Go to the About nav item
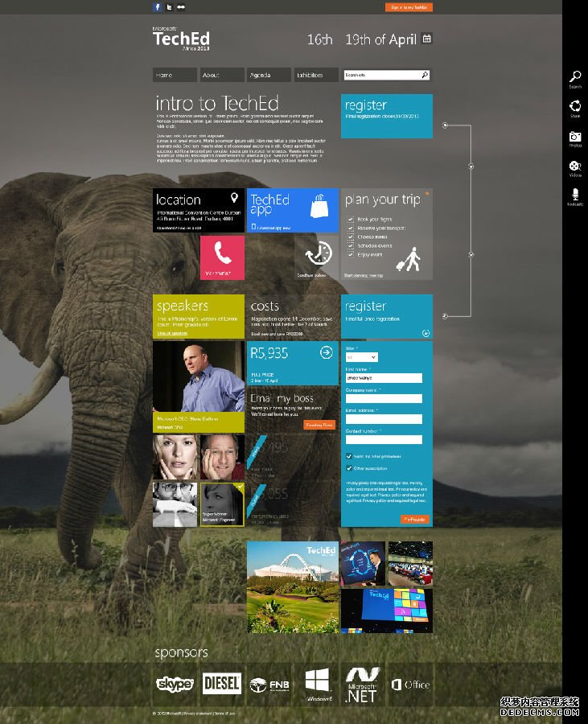588x724 pixels. pyautogui.click(x=222, y=75)
